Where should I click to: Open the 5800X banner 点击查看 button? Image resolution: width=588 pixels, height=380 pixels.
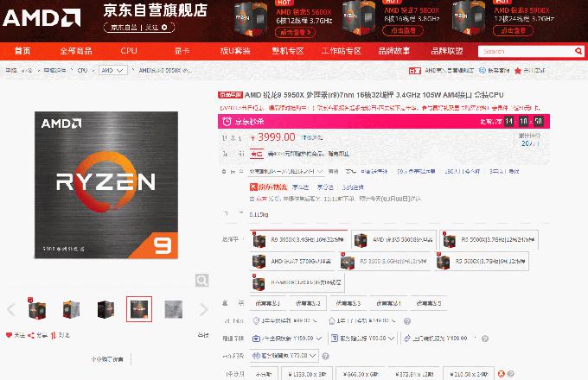pyautogui.click(x=403, y=31)
